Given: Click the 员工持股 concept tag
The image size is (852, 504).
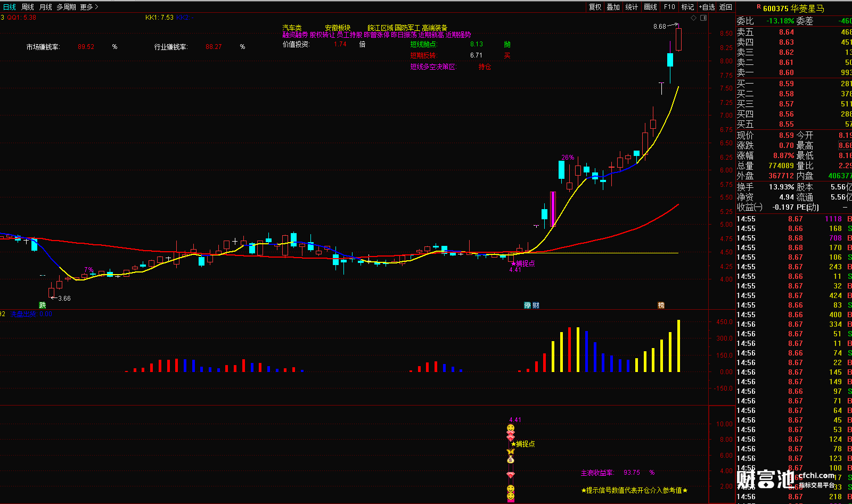Looking at the screenshot, I should coord(349,35).
